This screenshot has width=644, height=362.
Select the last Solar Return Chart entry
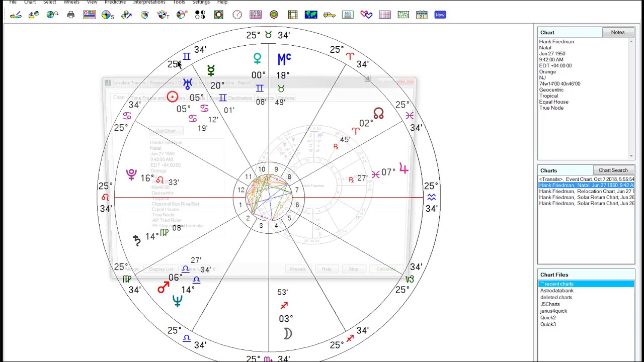click(x=586, y=203)
